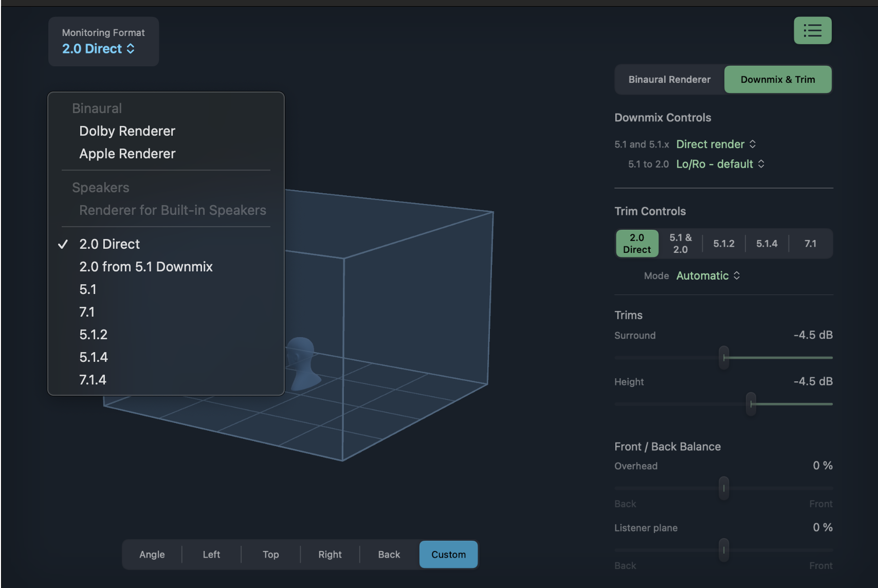Choose Dolby Renderer from the menu
Screen dimensions: 878x588
tap(127, 131)
